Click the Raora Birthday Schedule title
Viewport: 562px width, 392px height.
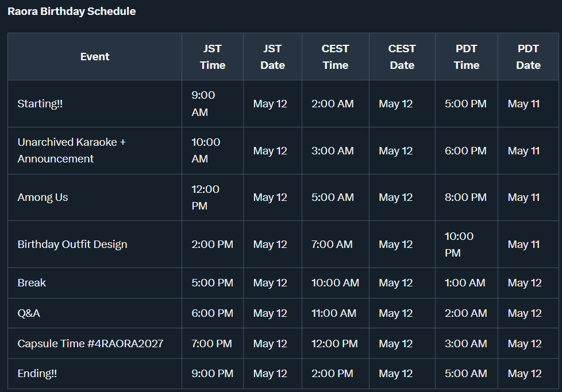pyautogui.click(x=72, y=11)
